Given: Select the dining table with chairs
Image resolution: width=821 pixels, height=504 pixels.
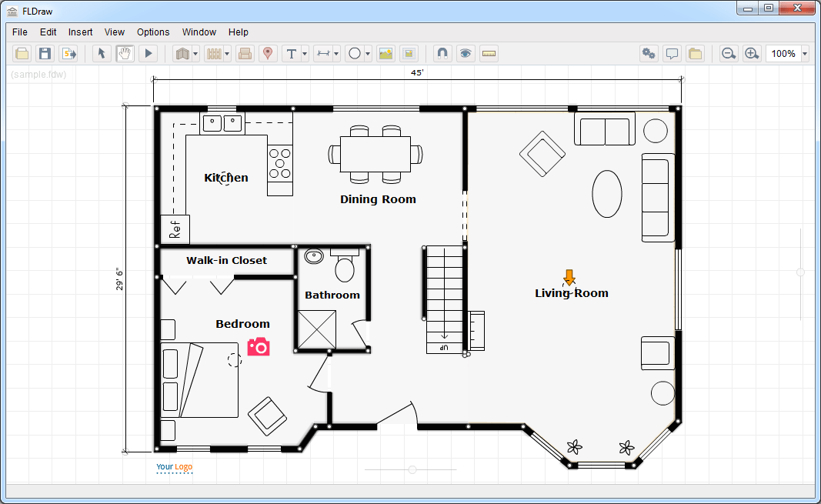Looking at the screenshot, I should tap(375, 155).
